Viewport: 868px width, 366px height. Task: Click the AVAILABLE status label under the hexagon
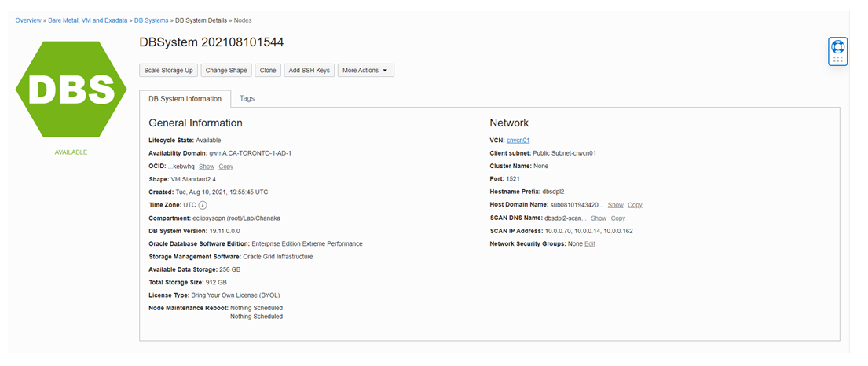(x=71, y=152)
